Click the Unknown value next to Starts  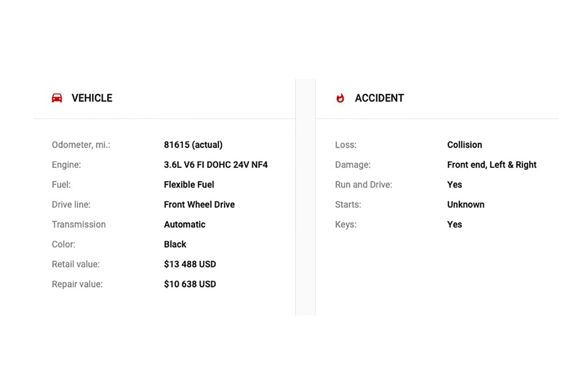(x=466, y=204)
